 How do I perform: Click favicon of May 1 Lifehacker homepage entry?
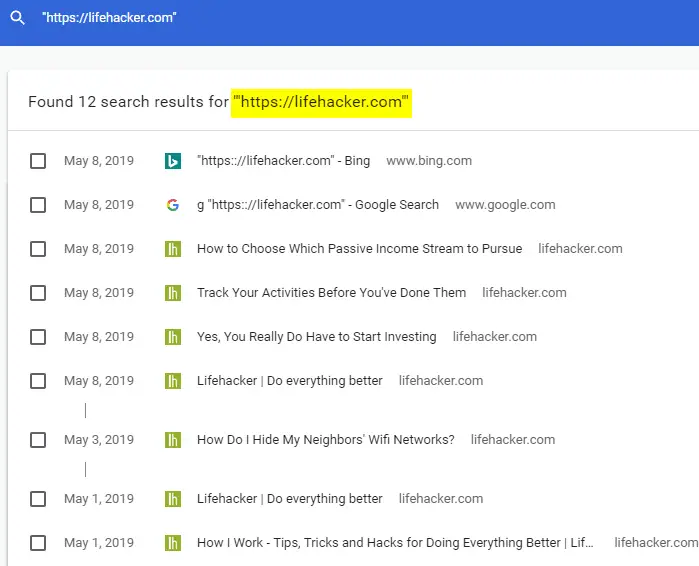(x=173, y=499)
